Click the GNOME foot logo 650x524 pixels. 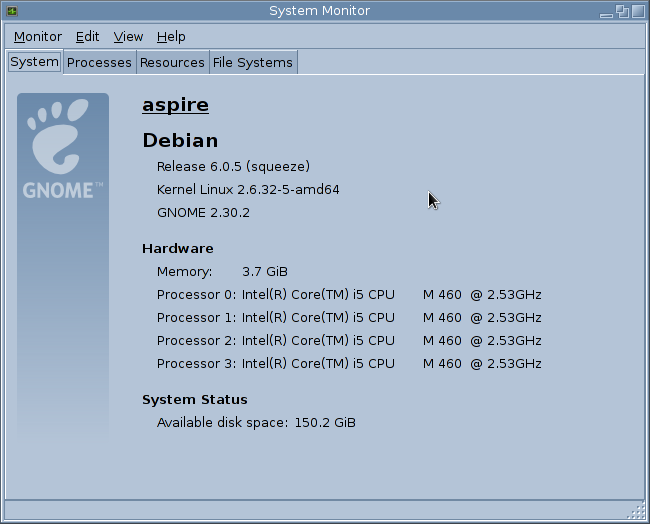[x=63, y=147]
